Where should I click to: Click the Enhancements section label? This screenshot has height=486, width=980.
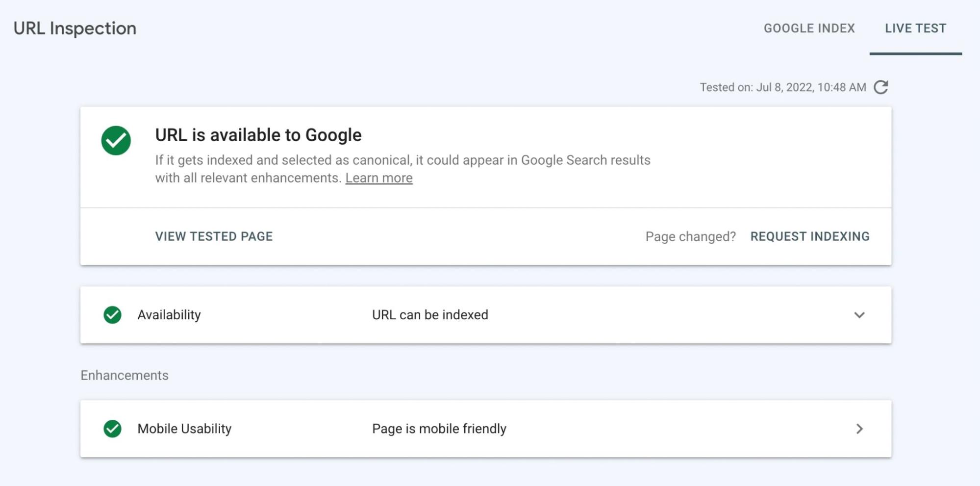pyautogui.click(x=125, y=375)
